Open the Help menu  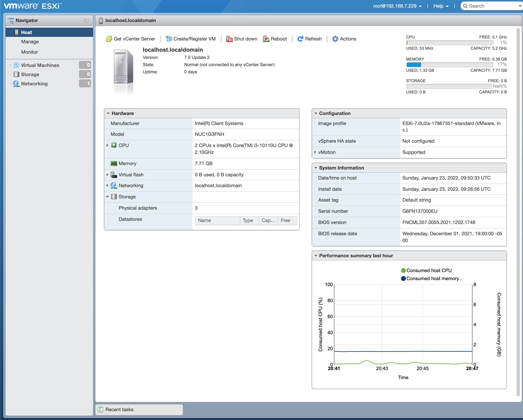441,6
